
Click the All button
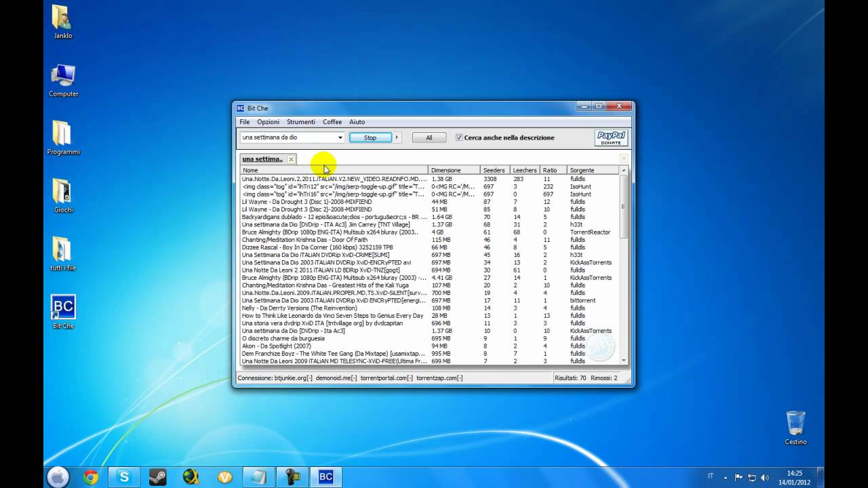coord(429,138)
